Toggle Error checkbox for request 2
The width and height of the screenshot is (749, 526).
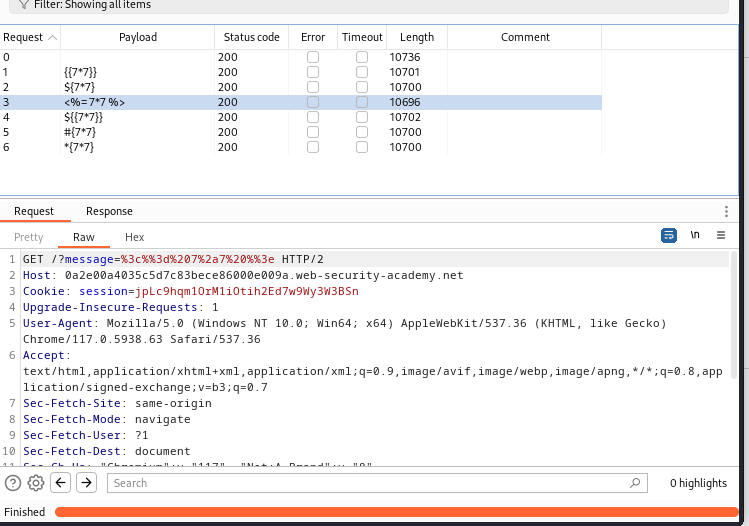click(x=313, y=87)
